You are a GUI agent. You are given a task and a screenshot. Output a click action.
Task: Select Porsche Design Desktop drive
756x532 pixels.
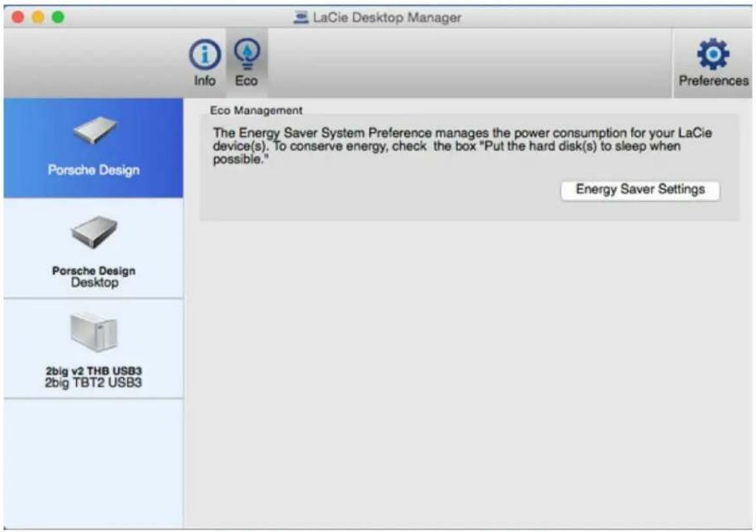click(x=94, y=248)
